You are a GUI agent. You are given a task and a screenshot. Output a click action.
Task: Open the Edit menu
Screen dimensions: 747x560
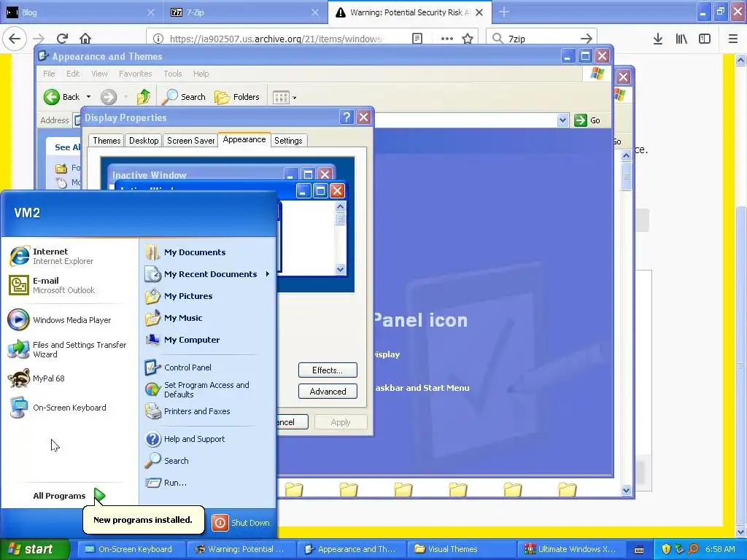coord(73,74)
